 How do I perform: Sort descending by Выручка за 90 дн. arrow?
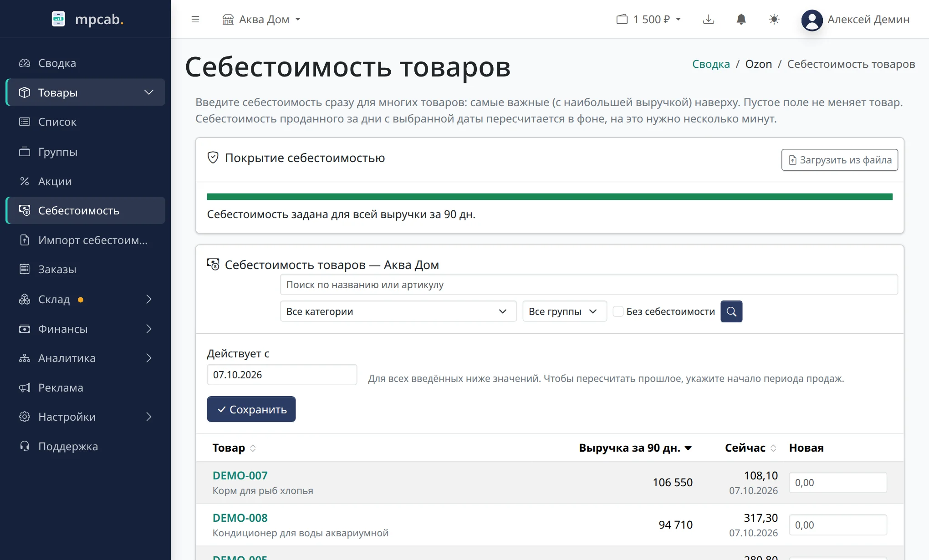(689, 448)
